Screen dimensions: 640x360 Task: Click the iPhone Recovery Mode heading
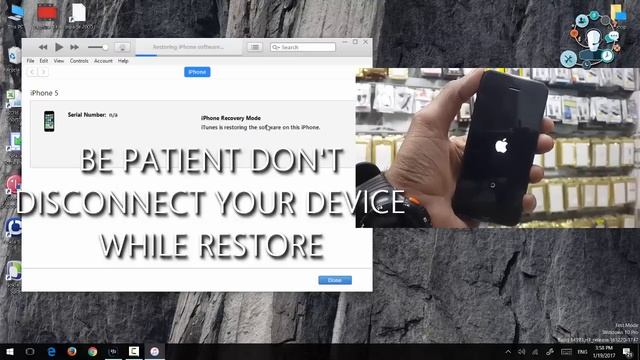tap(231, 118)
